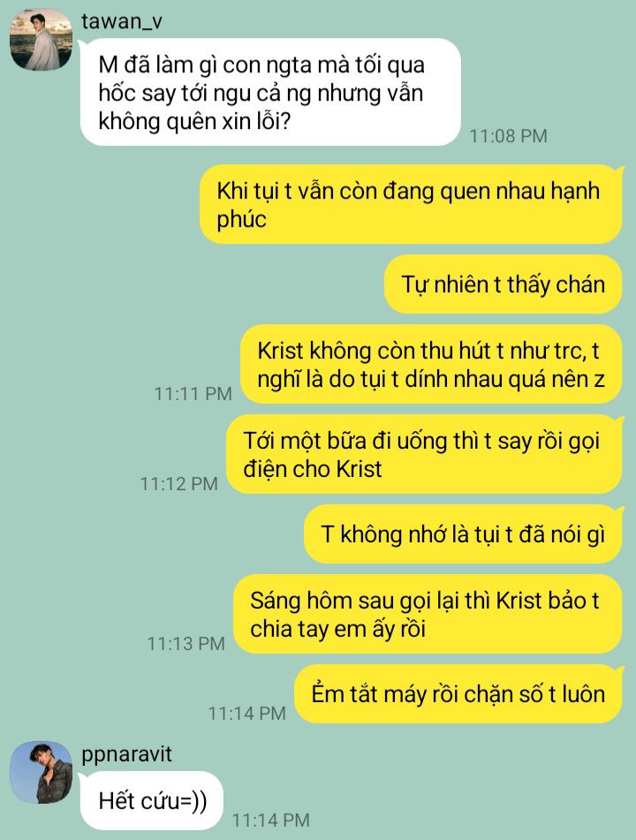Select the bubble 'Ẻm tắt máy rồi chặn số t luôn'
The width and height of the screenshot is (636, 840).
[458, 693]
